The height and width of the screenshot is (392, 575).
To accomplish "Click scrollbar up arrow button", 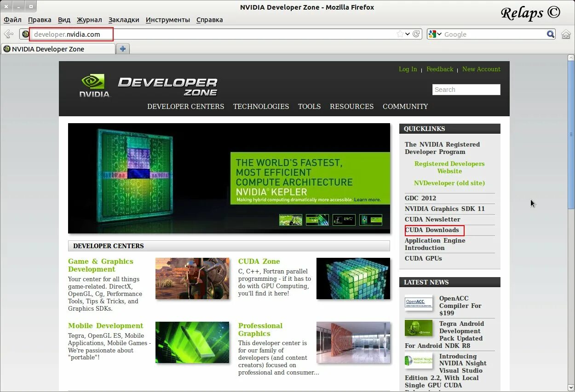I will coord(571,57).
